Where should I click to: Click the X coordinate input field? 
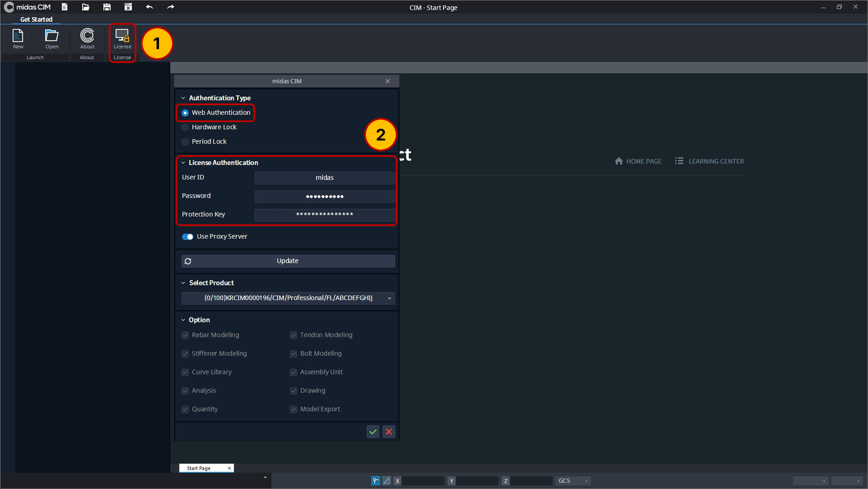[x=423, y=481]
